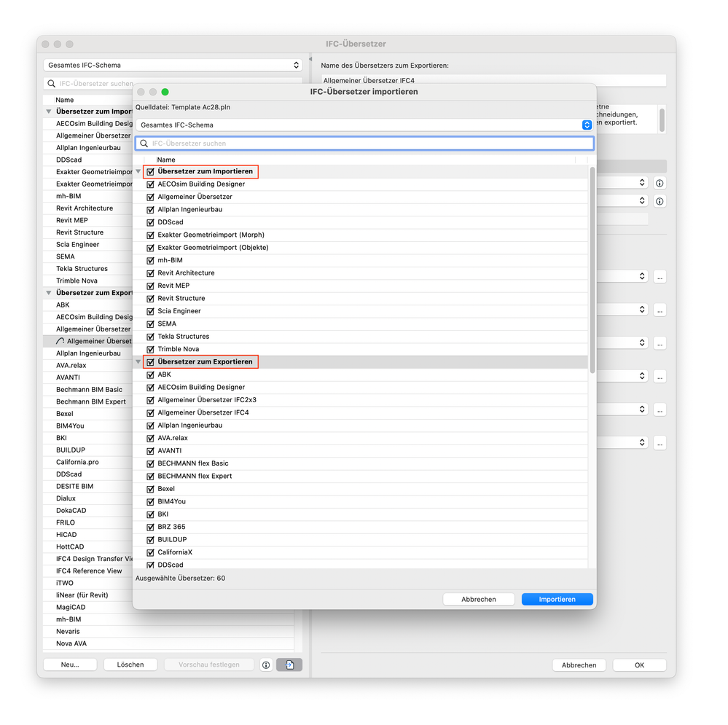Select BUILDUP row in import dialog
This screenshot has height=725, width=728.
click(x=360, y=540)
